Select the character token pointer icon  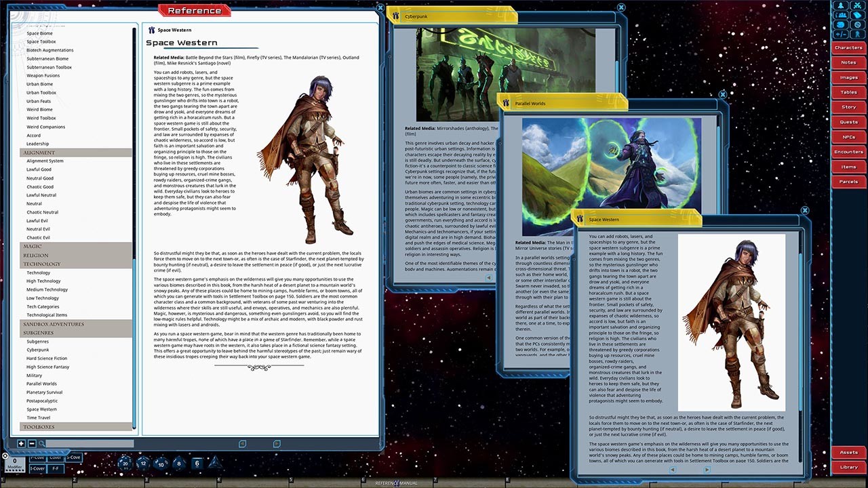(856, 34)
